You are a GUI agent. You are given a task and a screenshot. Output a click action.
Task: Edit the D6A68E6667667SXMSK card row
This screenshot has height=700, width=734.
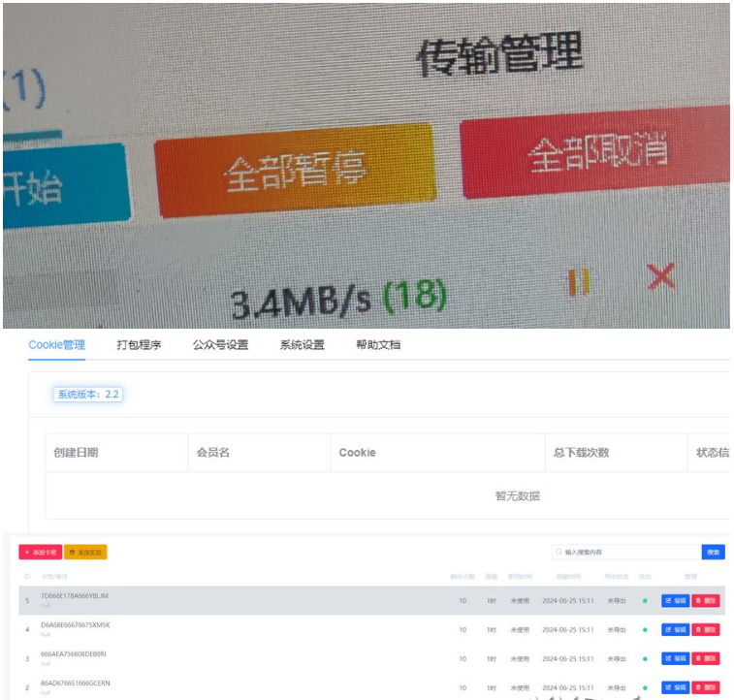[x=676, y=629]
